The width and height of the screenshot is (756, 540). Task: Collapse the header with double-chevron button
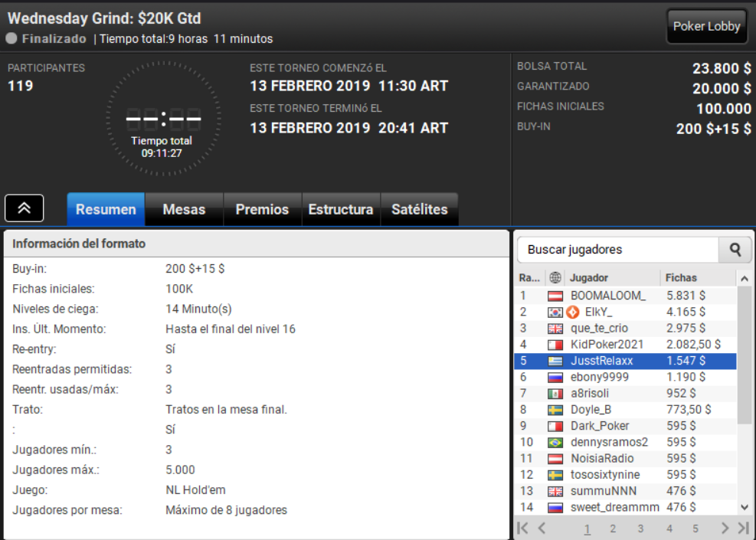[24, 208]
